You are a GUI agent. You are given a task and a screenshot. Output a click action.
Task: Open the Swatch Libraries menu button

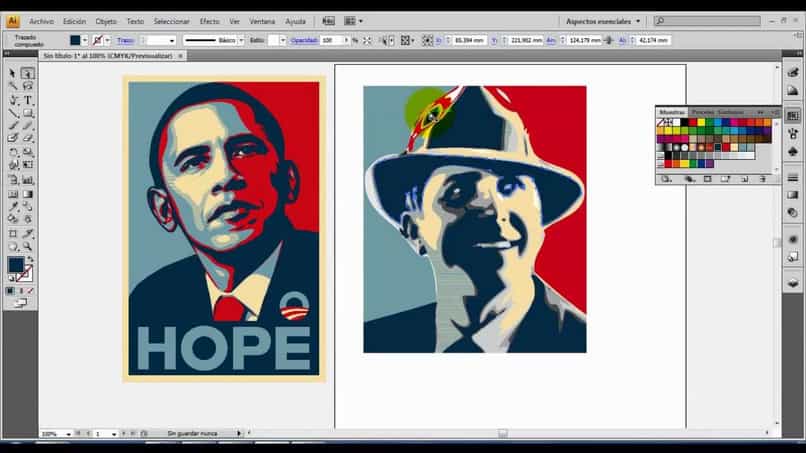pos(666,179)
